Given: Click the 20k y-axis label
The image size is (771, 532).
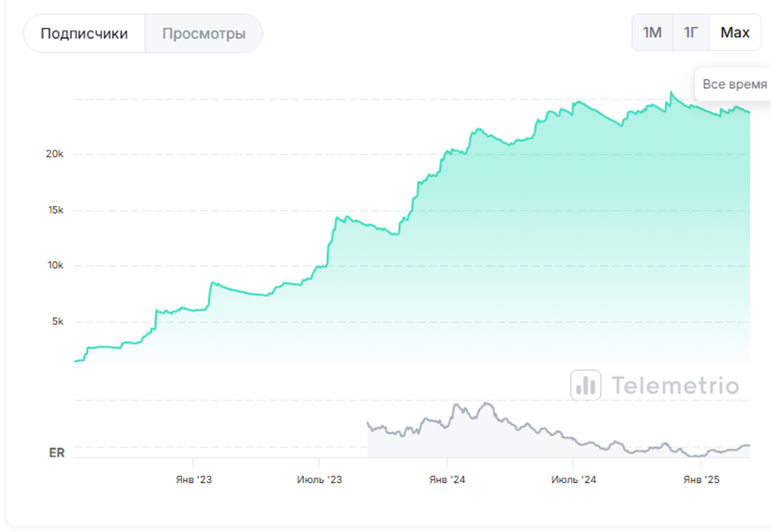Looking at the screenshot, I should (x=55, y=154).
